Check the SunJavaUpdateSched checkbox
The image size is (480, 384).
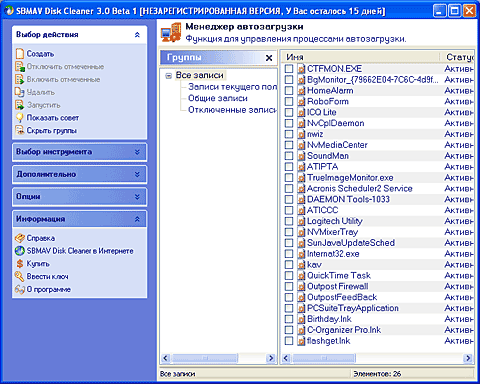[x=289, y=243]
